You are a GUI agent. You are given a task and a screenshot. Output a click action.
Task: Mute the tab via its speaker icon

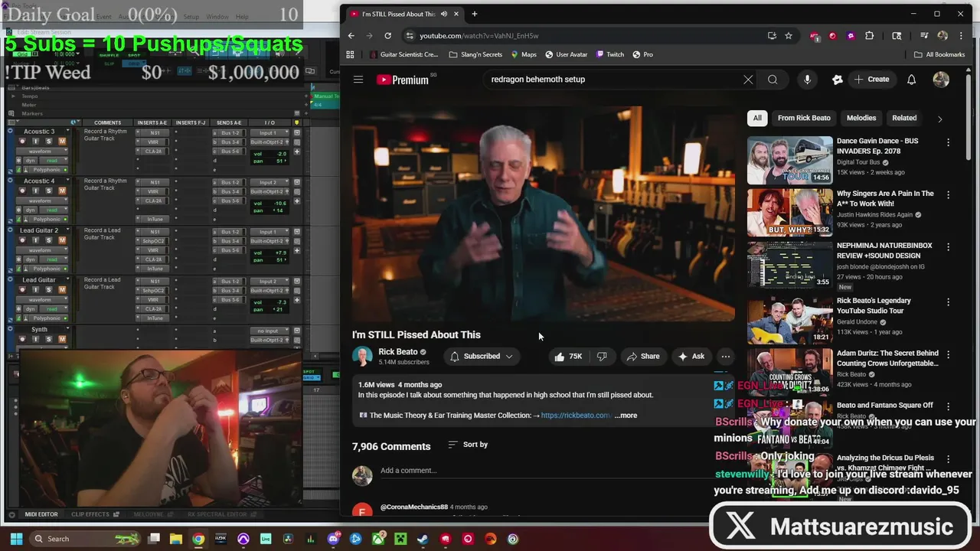pos(444,14)
